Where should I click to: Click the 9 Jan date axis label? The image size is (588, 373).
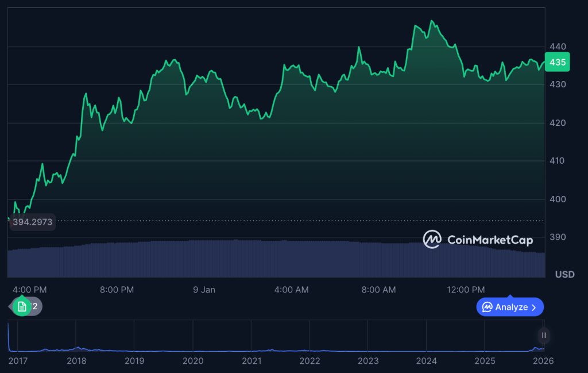(204, 290)
